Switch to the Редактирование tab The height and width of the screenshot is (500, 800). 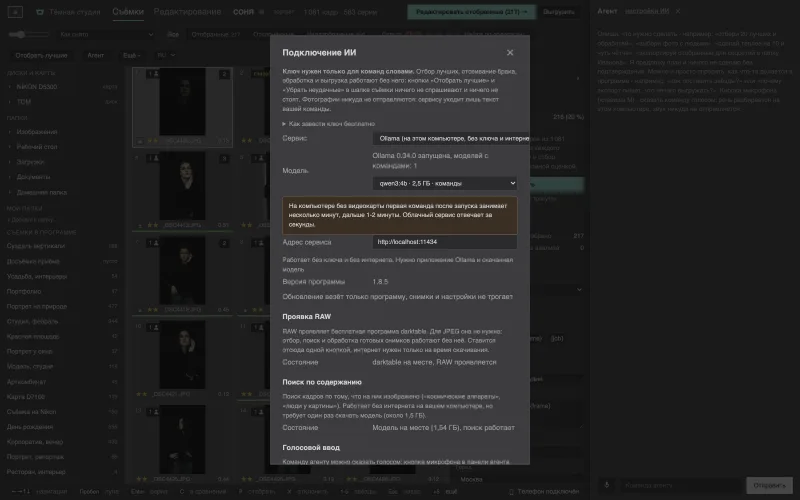[x=187, y=12]
